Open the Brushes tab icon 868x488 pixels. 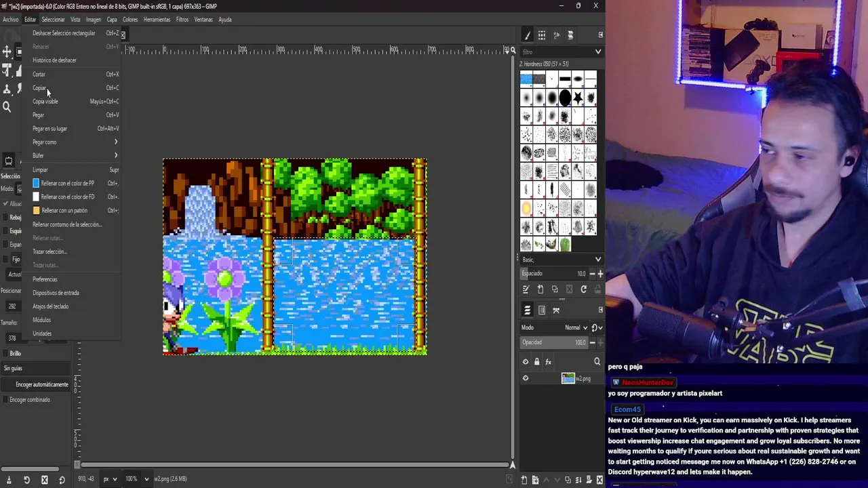click(527, 35)
